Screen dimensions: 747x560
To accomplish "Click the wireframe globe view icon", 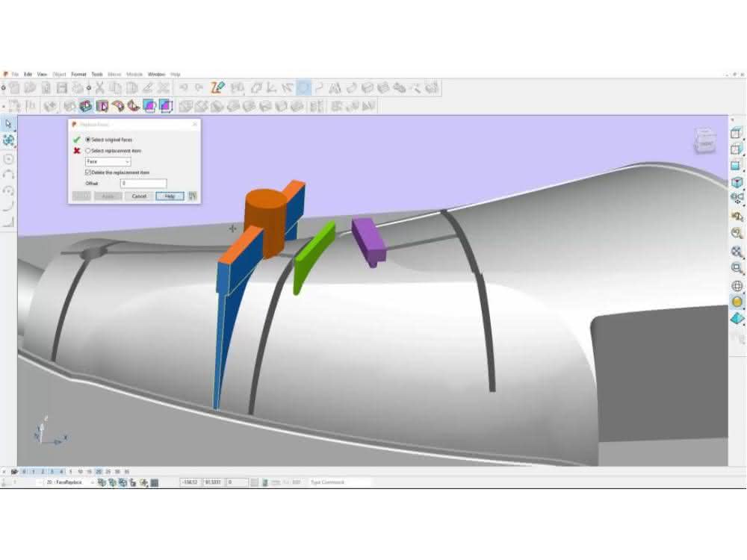I will [737, 286].
